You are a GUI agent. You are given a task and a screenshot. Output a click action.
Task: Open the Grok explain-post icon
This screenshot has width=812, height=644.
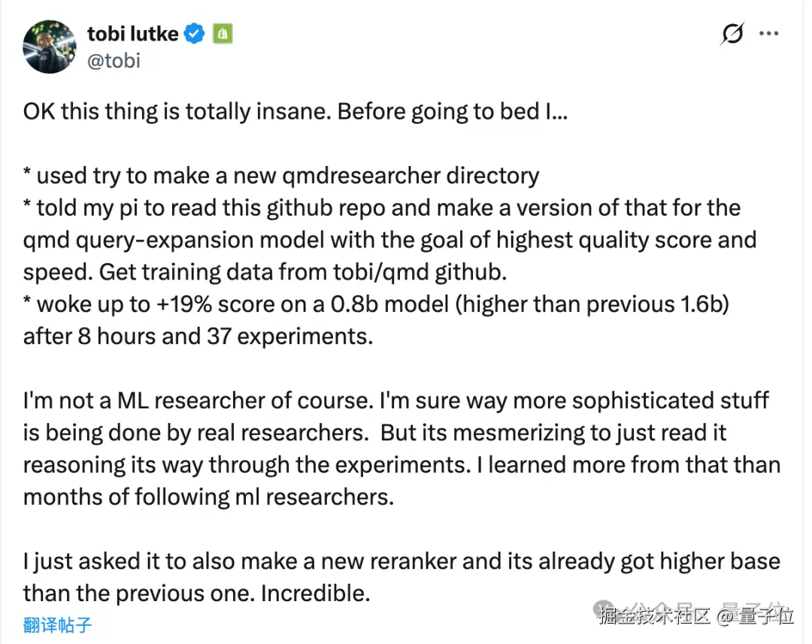pyautogui.click(x=731, y=34)
